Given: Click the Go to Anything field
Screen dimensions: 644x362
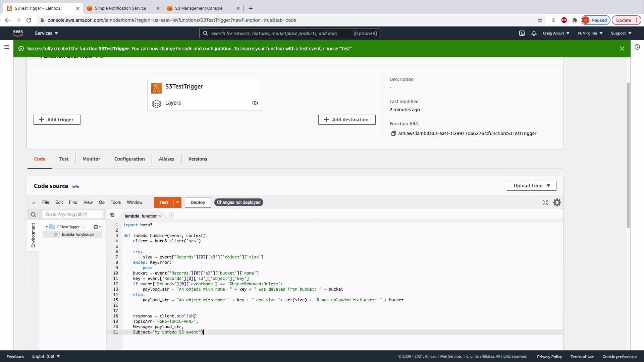Looking at the screenshot, I should [x=72, y=215].
